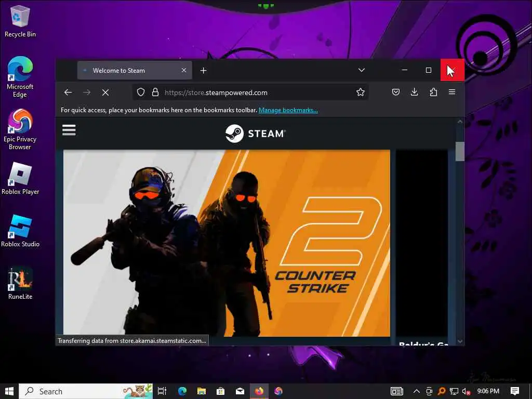Open the Windows Start menu

(x=9, y=391)
